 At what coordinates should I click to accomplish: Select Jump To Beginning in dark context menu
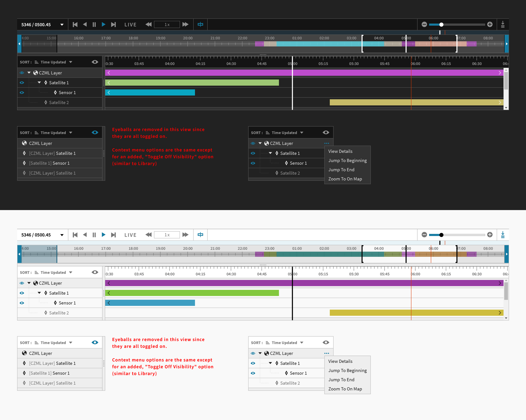click(347, 160)
